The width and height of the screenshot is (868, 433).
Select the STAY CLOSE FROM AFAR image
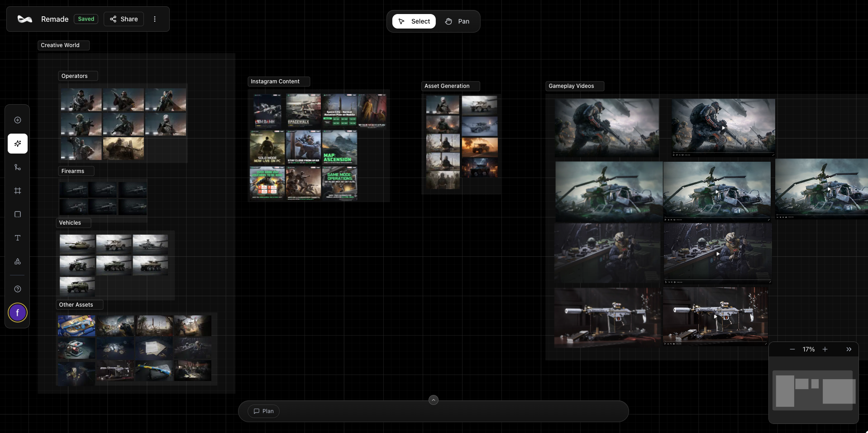(303, 147)
